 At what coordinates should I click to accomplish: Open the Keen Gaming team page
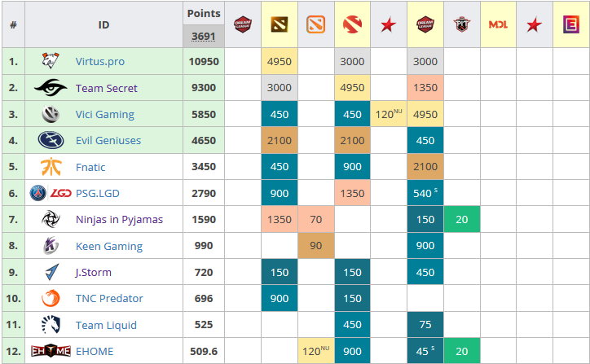pyautogui.click(x=108, y=246)
